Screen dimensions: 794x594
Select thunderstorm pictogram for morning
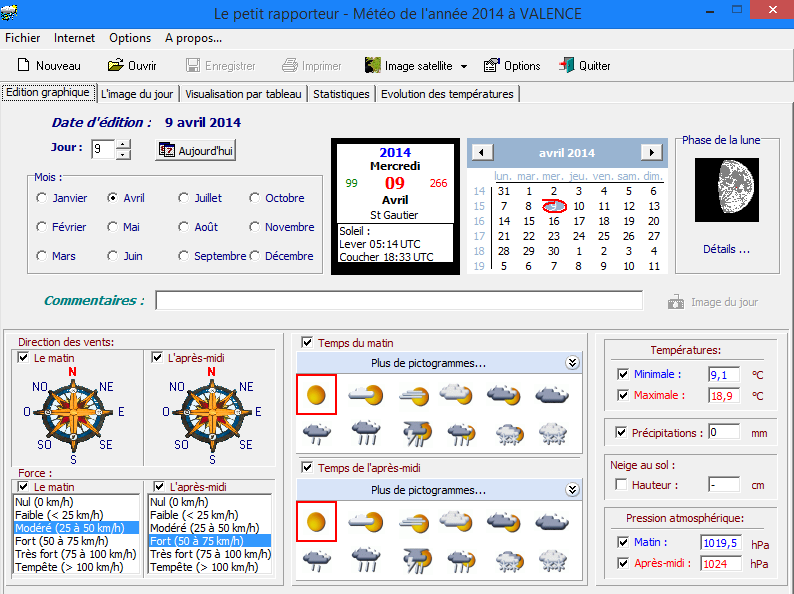(417, 434)
